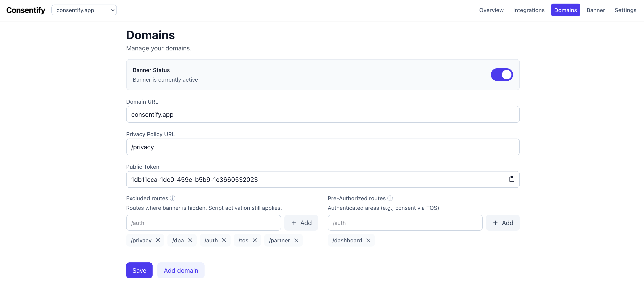The width and height of the screenshot is (644, 291).
Task: Remove /dashboard from Pre-Authorized routes
Action: [x=368, y=240]
